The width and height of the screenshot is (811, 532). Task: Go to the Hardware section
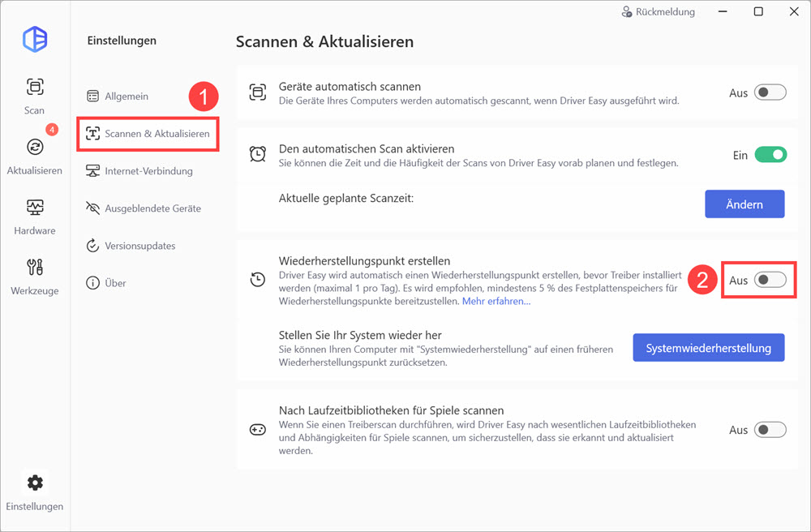click(34, 216)
